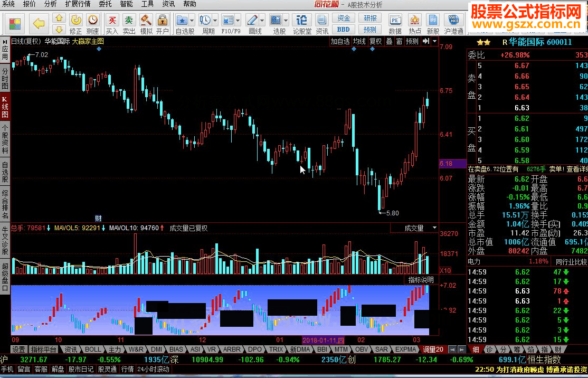
Task: Open the 扩展行情 menu
Action: tap(78, 4)
